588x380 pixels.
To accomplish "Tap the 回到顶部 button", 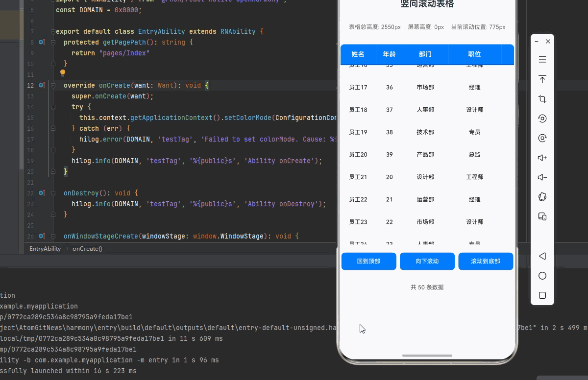I will 368,261.
